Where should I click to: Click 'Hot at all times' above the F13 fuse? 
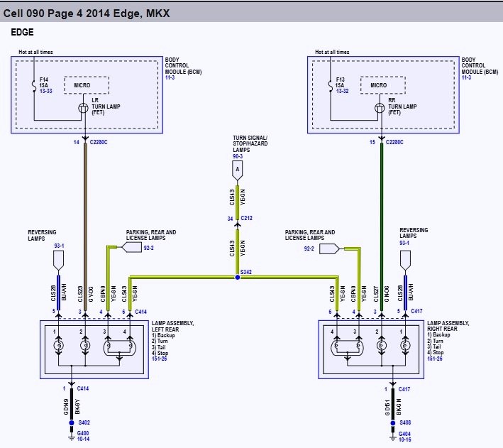[x=332, y=52]
